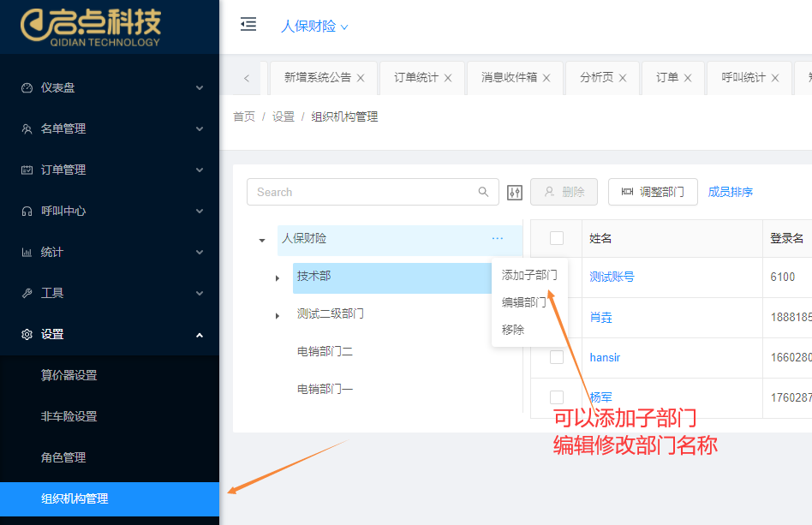Close the 订单统计 tab

pyautogui.click(x=448, y=78)
